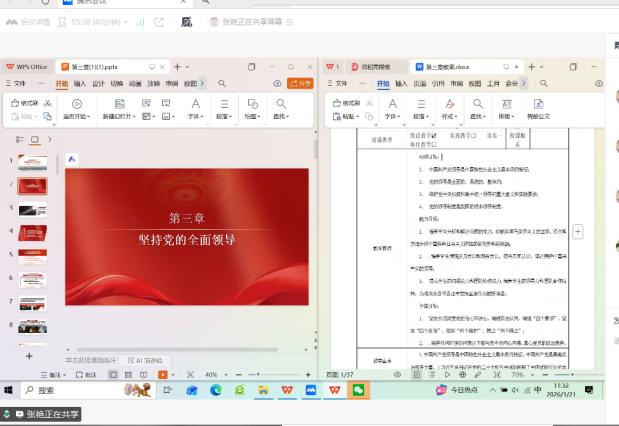Click the Styles icon in the document ribbon
619x426 pixels.
(450, 103)
